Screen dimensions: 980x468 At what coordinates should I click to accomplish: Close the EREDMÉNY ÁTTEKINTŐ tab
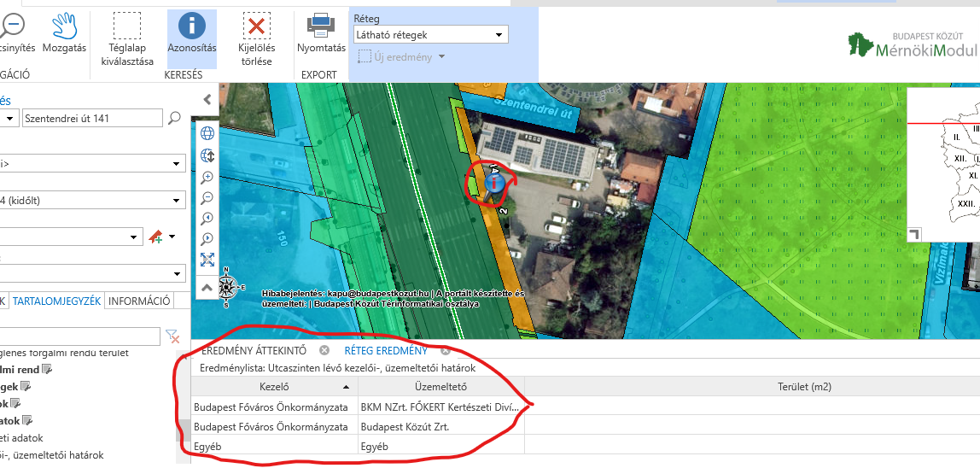coord(324,350)
